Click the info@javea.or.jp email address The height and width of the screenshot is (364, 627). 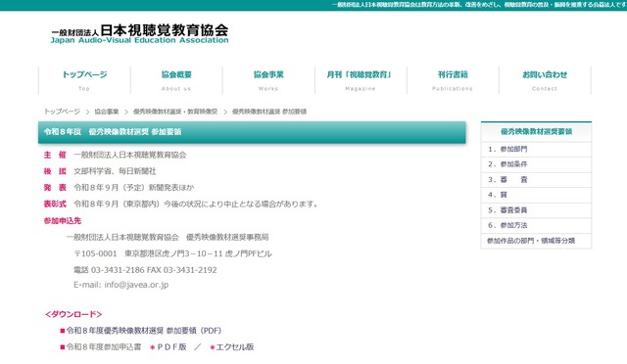[x=136, y=285]
